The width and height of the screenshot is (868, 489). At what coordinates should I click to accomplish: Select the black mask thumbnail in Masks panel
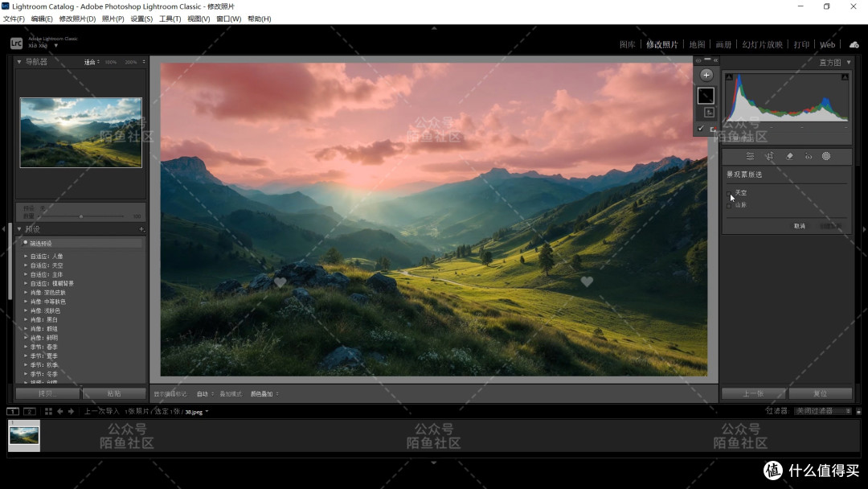tap(706, 96)
